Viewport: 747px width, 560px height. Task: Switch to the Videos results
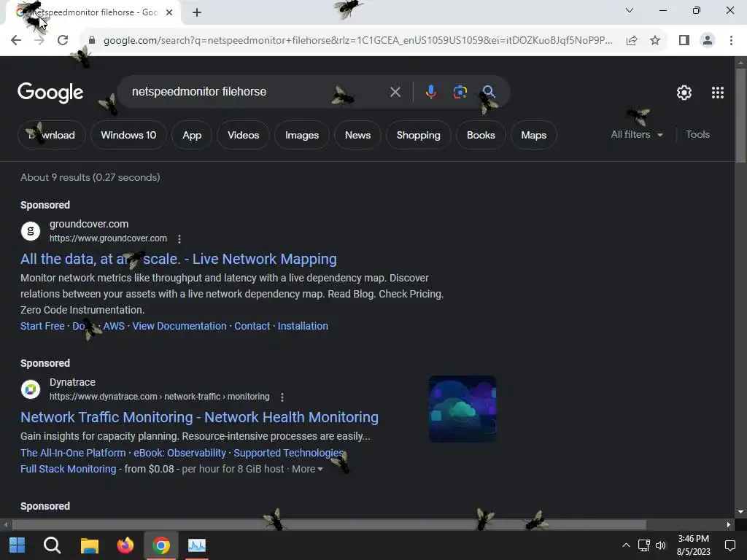(244, 135)
